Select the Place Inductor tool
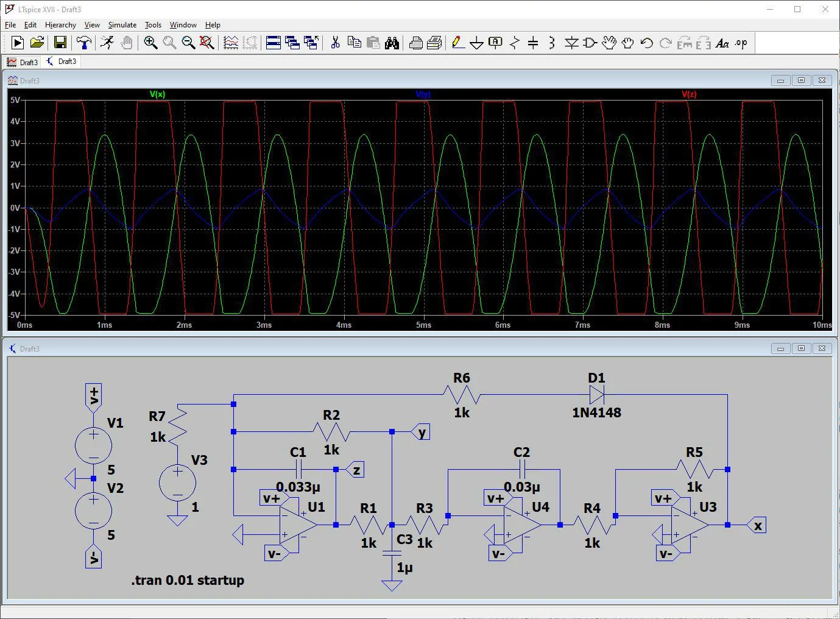This screenshot has height=619, width=840. pos(552,43)
